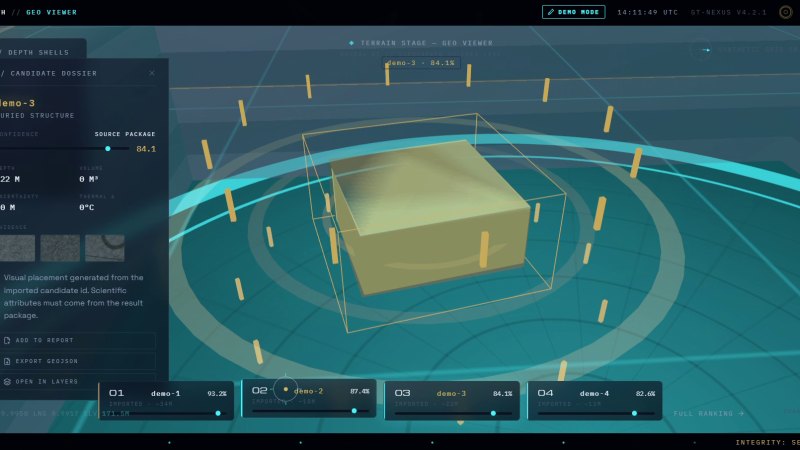800x450 pixels.
Task: Click the diamond icon beside Terrain Stage title
Action: coord(352,43)
